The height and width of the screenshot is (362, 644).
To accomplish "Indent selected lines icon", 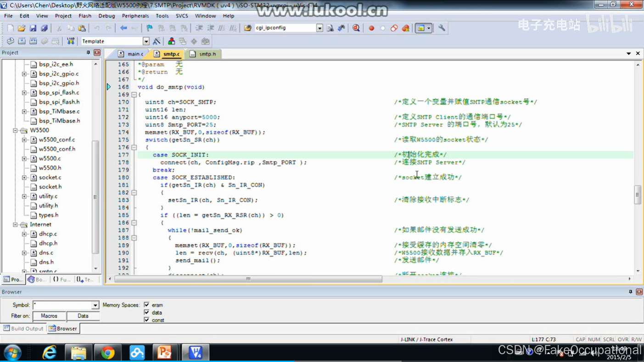I will (199, 28).
